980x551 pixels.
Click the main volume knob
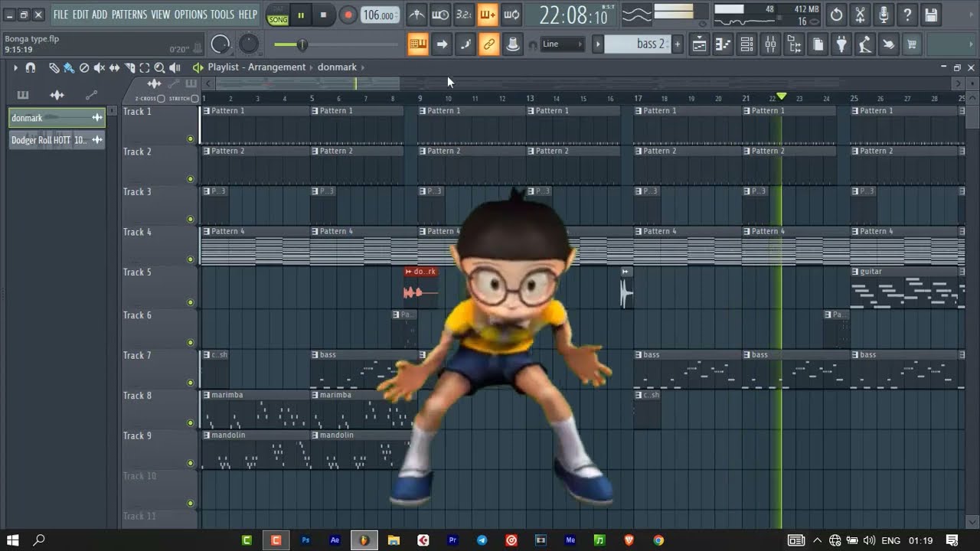220,44
